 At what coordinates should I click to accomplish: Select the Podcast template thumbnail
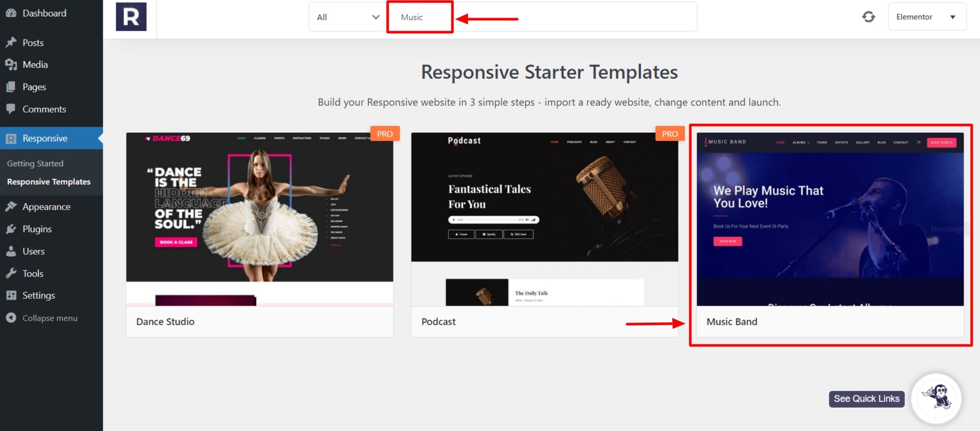click(545, 219)
